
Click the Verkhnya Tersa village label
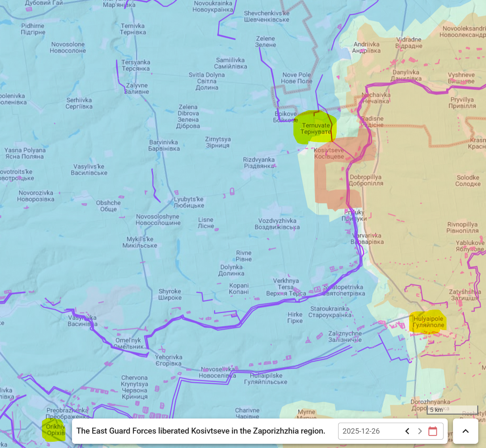(x=286, y=287)
